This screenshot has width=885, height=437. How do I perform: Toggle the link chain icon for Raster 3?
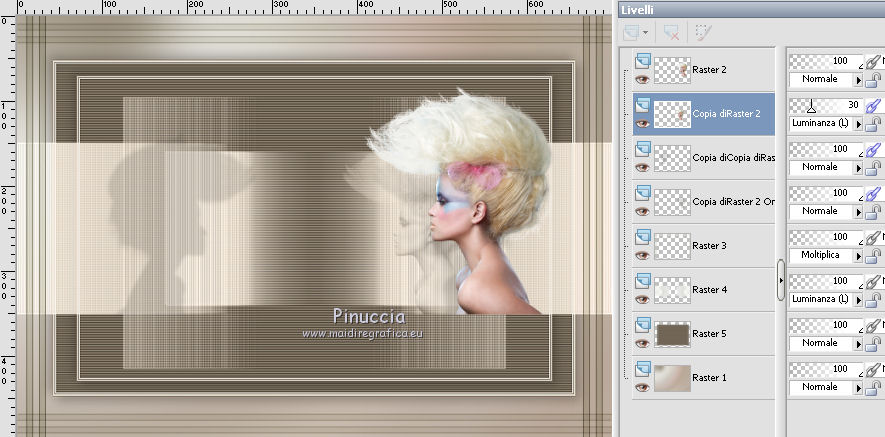tap(873, 237)
